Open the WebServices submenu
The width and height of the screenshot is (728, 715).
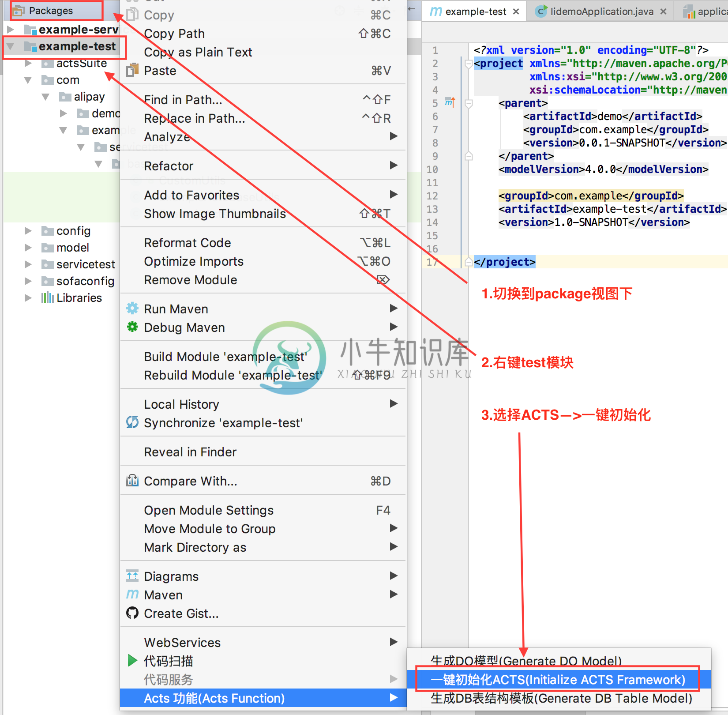pos(263,643)
